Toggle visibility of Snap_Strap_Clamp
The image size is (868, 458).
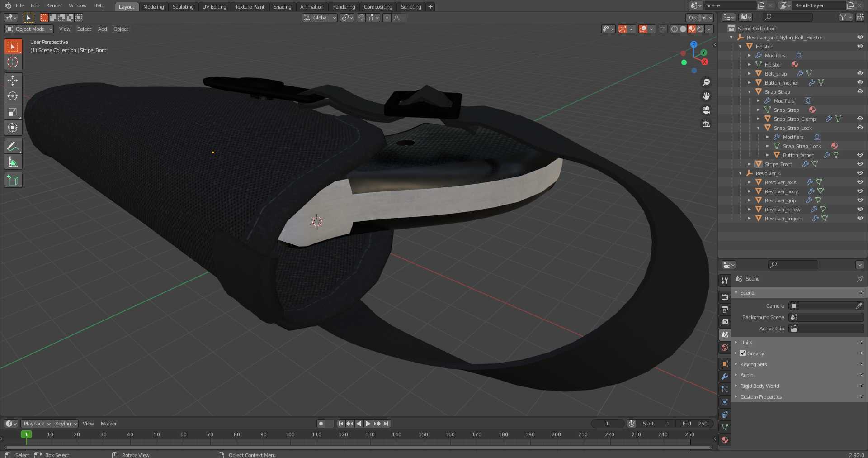[860, 119]
